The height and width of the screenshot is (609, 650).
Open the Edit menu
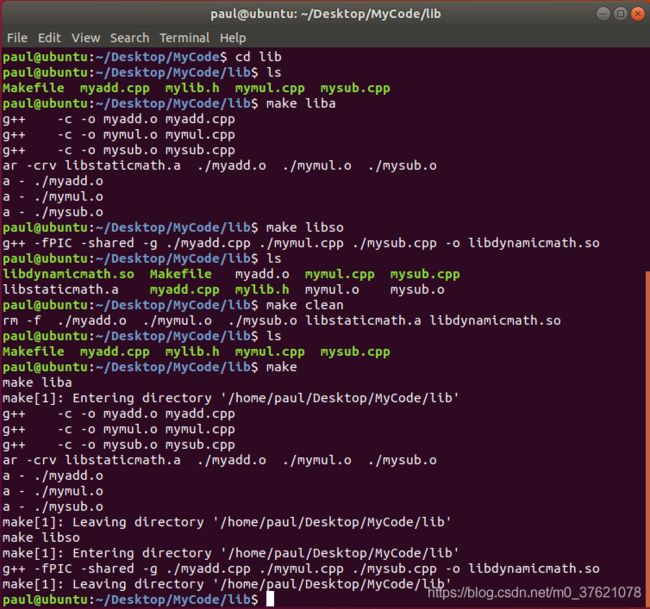click(x=49, y=38)
